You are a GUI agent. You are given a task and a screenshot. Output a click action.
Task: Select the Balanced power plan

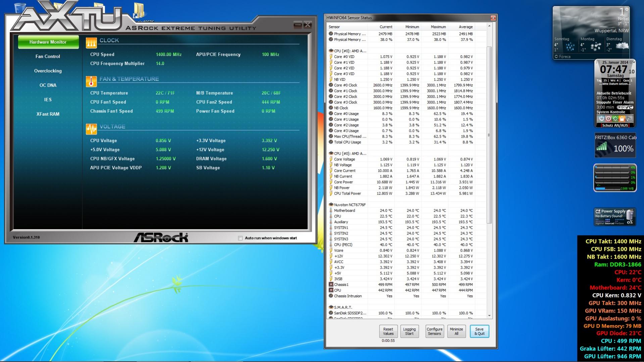pos(610,223)
